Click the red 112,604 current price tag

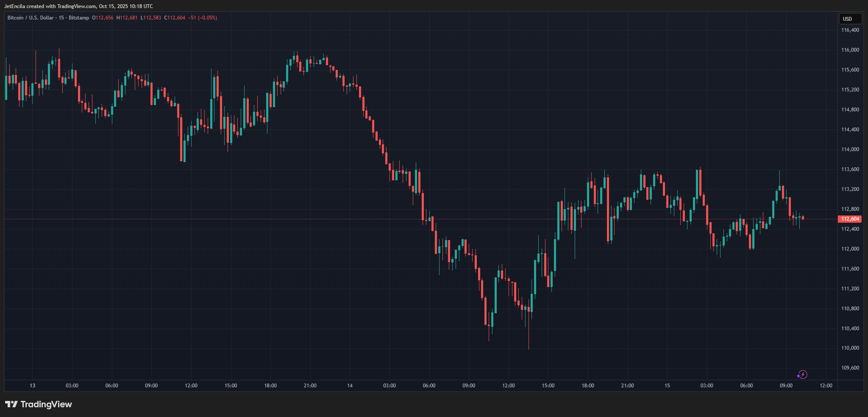[850, 219]
